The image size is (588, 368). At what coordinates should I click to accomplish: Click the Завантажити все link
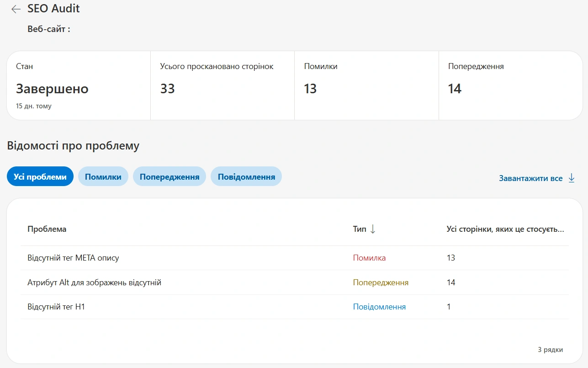pos(531,178)
